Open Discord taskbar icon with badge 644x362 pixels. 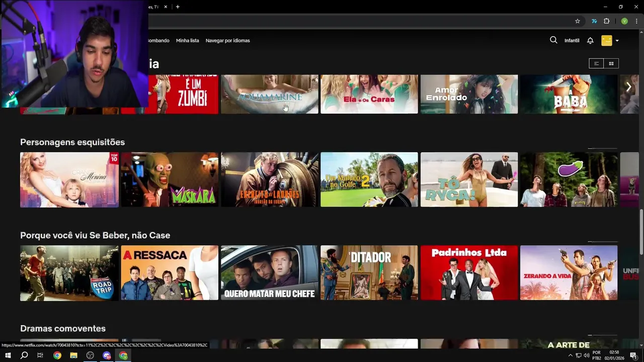pyautogui.click(x=107, y=355)
